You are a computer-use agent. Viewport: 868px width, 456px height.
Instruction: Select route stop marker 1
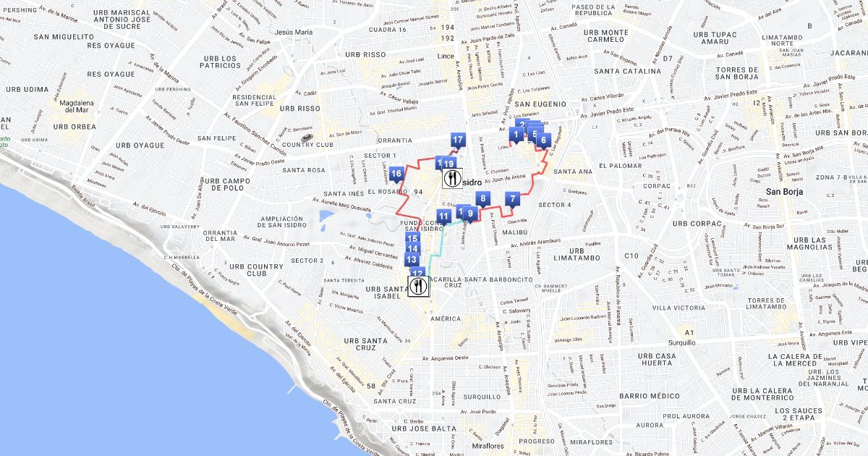coord(516,135)
